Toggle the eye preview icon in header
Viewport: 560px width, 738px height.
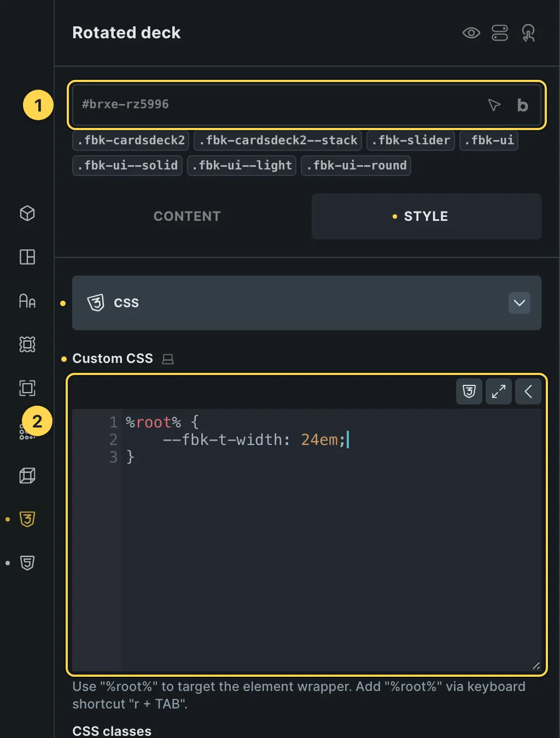[x=471, y=33]
